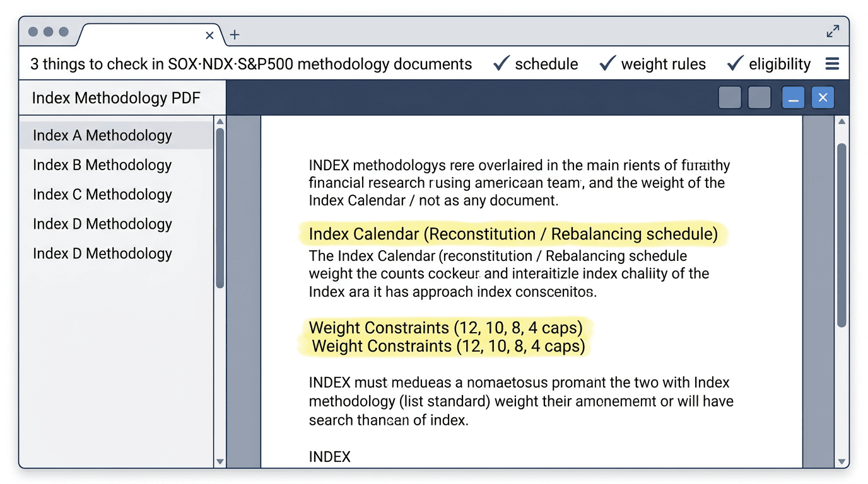Open Index C Methodology from the list
Image resolution: width=868 pixels, height=484 pixels.
coord(102,195)
